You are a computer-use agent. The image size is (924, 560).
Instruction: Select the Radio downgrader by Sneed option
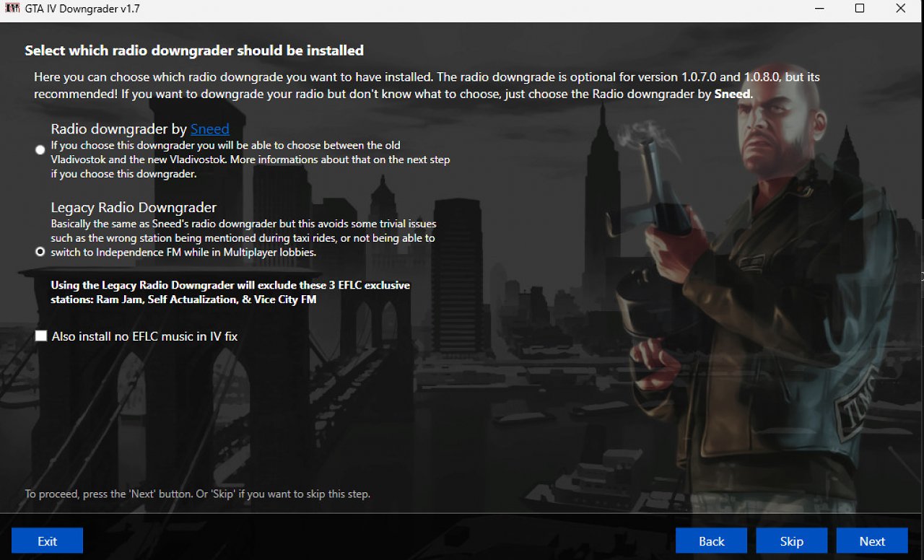[40, 149]
